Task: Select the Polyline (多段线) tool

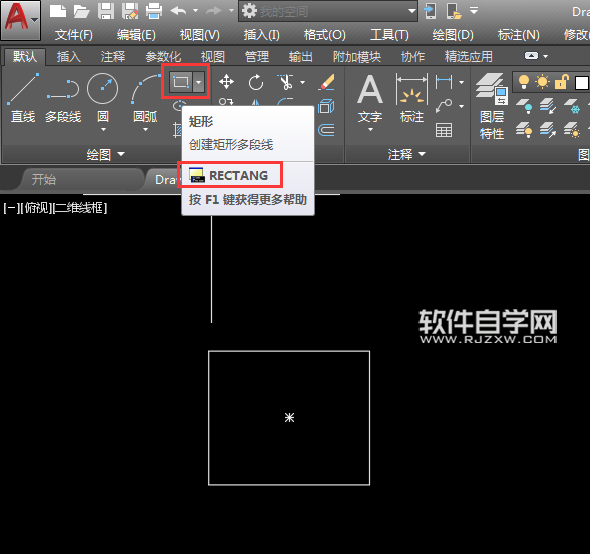Action: point(63,98)
